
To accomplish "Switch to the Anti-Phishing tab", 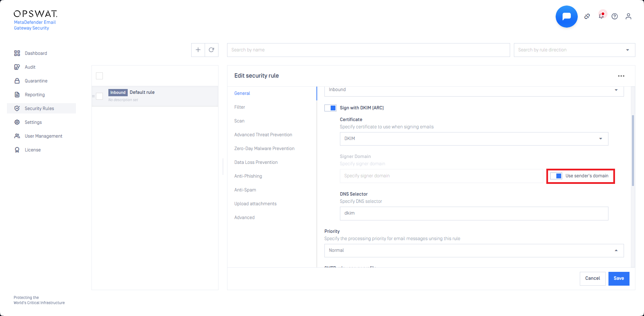I will (x=248, y=176).
